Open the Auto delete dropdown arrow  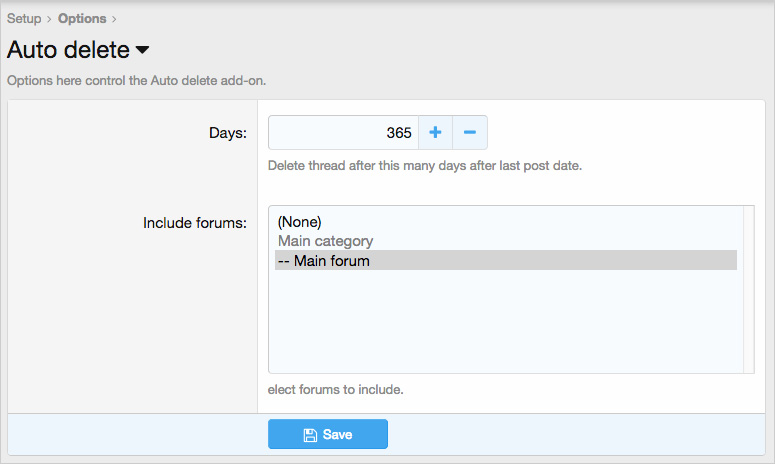click(142, 50)
